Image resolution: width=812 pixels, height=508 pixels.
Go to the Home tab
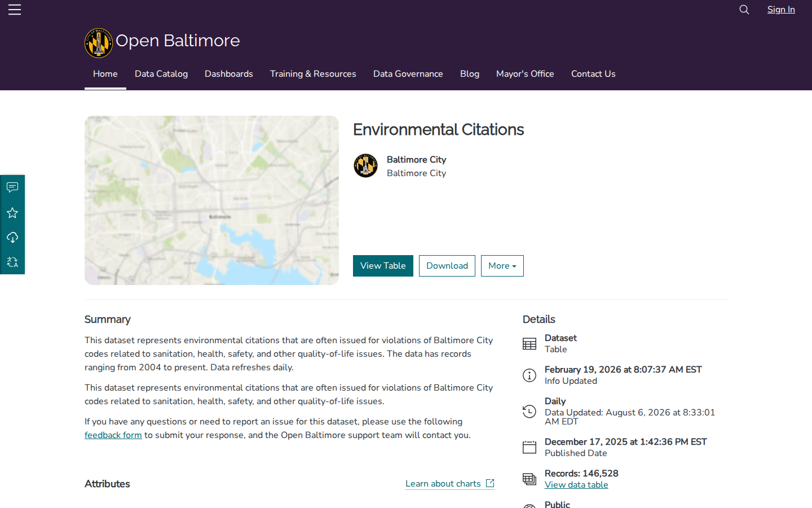tap(105, 74)
